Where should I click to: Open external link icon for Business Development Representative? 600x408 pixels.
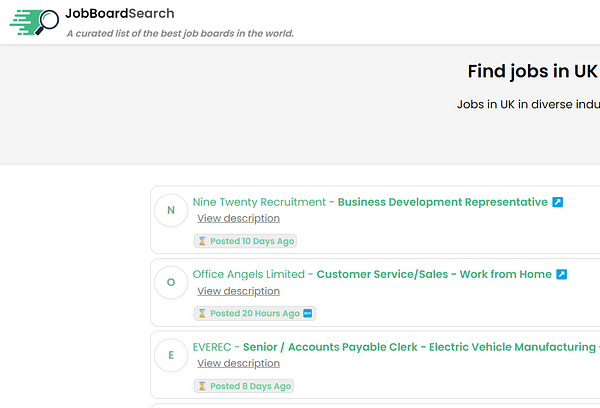coord(558,202)
